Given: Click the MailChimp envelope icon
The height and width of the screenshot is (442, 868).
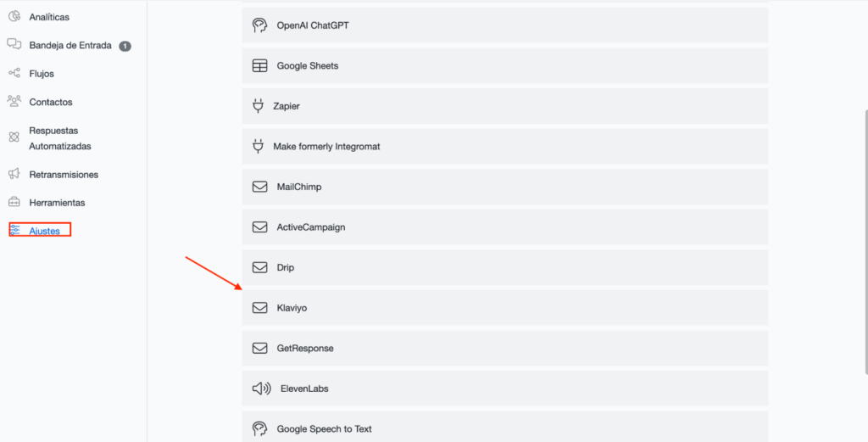Looking at the screenshot, I should [260, 187].
